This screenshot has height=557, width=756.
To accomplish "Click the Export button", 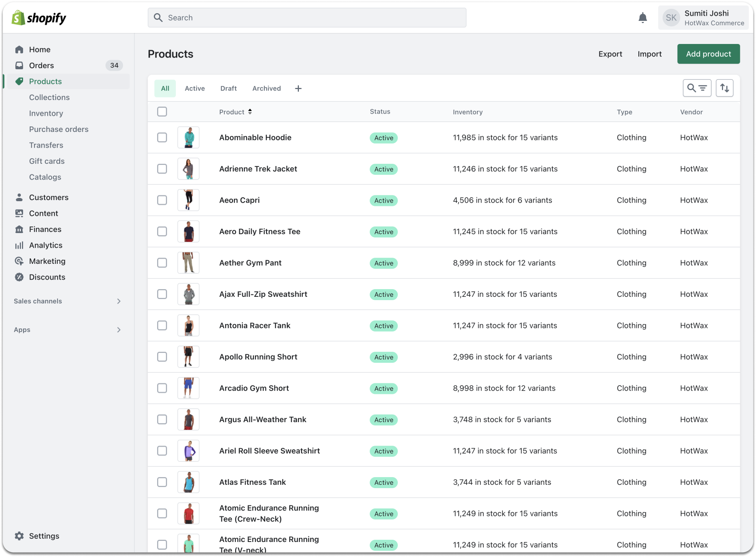I will coord(610,54).
